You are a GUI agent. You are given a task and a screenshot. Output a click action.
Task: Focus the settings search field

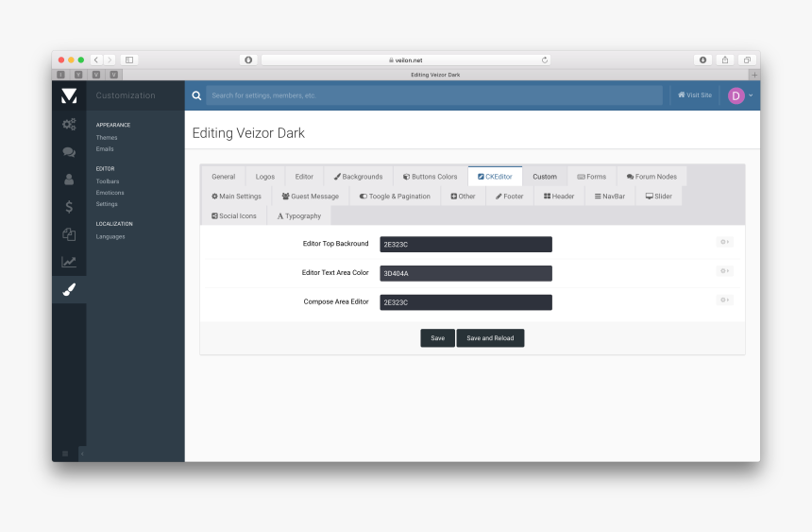pos(434,95)
